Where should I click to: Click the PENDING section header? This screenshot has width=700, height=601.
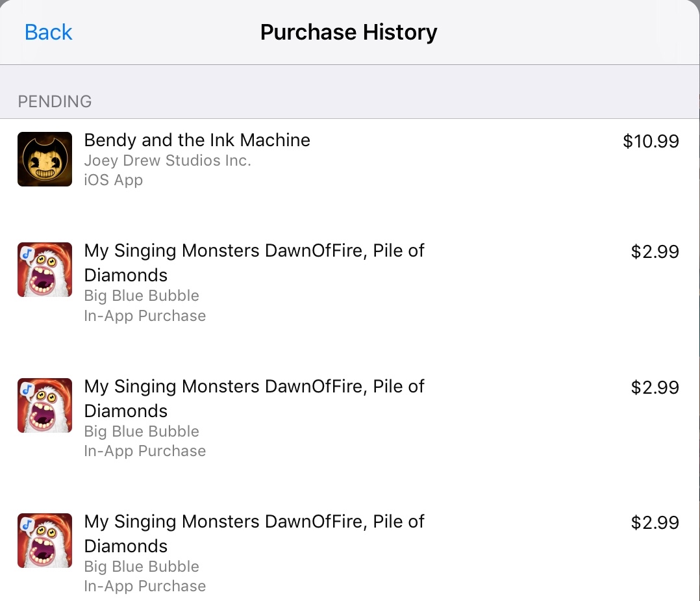55,101
